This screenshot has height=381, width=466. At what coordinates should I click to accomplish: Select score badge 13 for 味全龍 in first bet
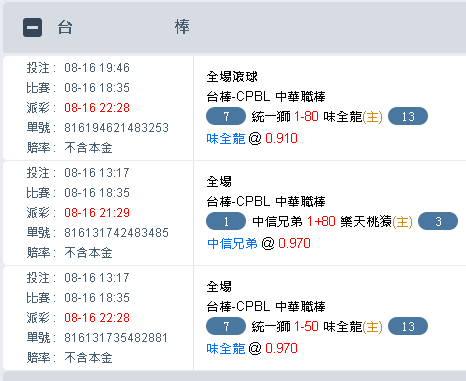pos(408,116)
